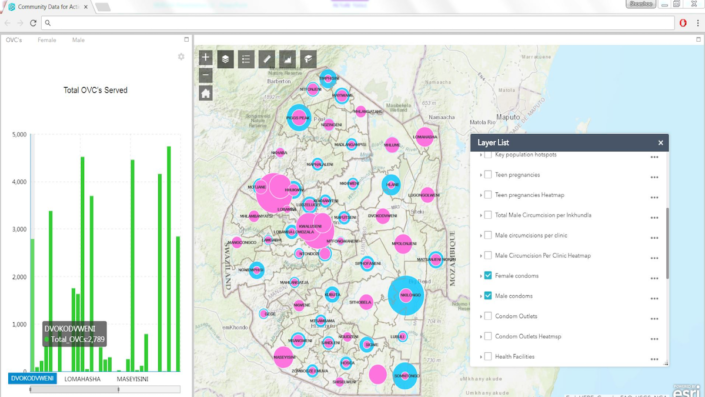705x397 pixels.
Task: Click the esri logo link
Action: 687,391
